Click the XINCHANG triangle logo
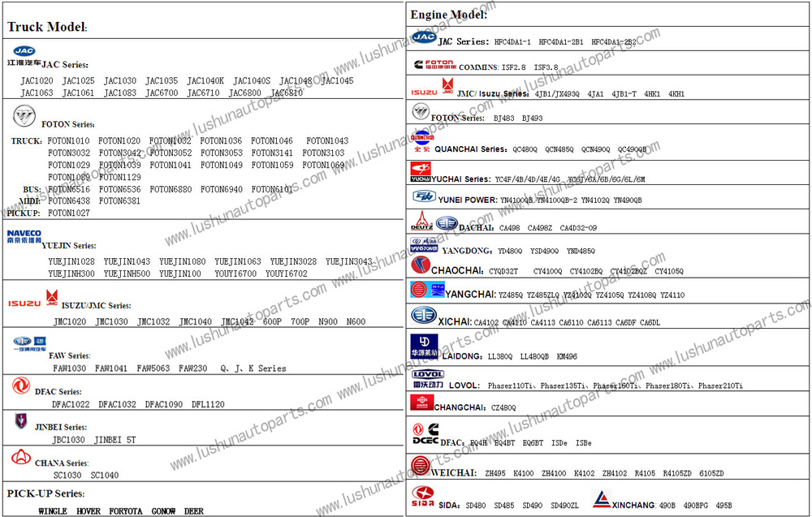 tap(602, 499)
